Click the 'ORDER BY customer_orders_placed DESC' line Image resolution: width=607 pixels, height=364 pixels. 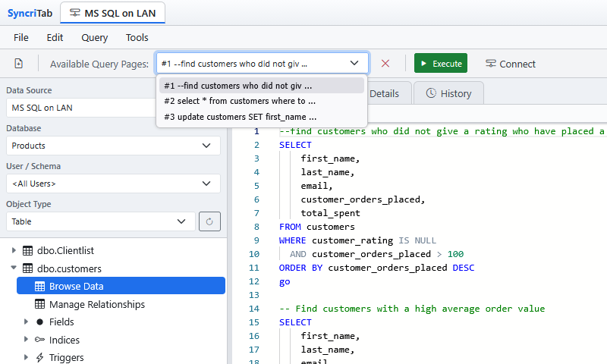tap(376, 268)
